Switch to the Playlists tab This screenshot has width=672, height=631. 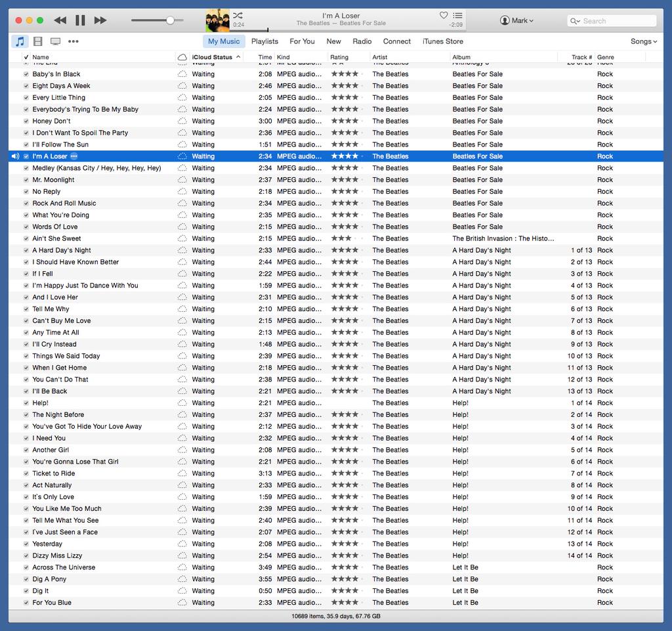(264, 41)
